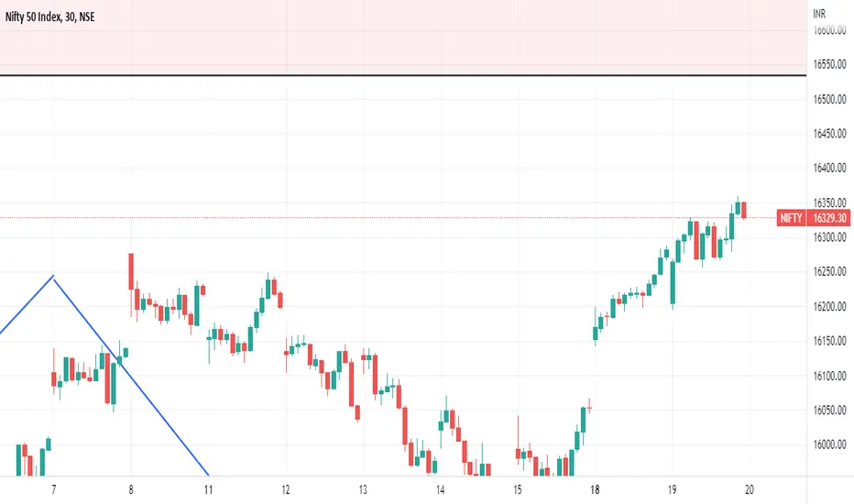This screenshot has width=854, height=504.
Task: Select the red NIFTY price label tag
Action: point(791,218)
